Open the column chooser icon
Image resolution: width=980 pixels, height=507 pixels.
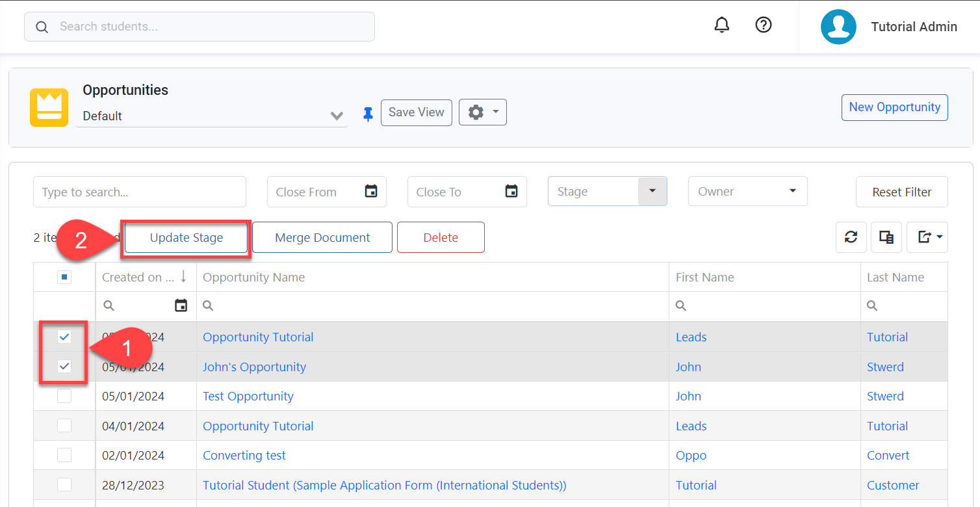coord(886,237)
